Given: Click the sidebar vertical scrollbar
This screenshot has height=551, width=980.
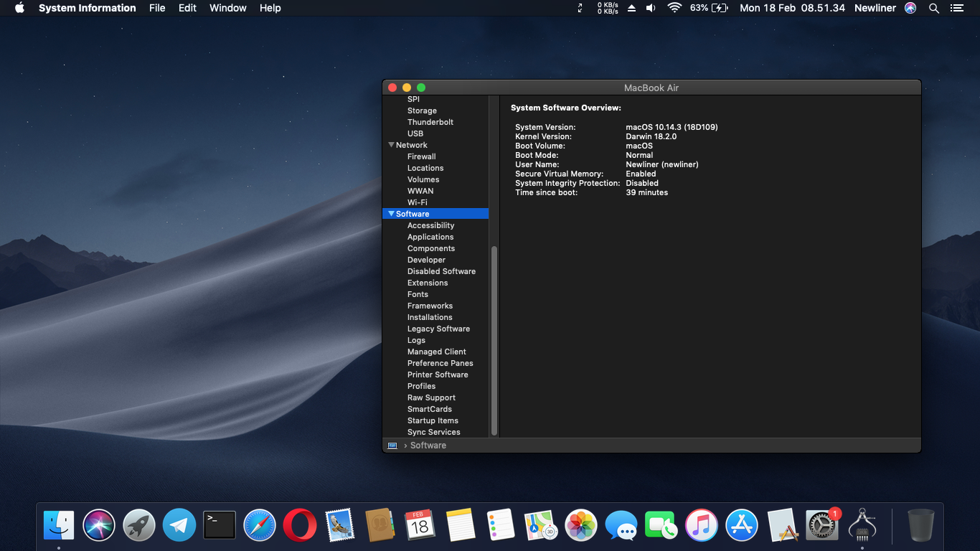Looking at the screenshot, I should (494, 340).
